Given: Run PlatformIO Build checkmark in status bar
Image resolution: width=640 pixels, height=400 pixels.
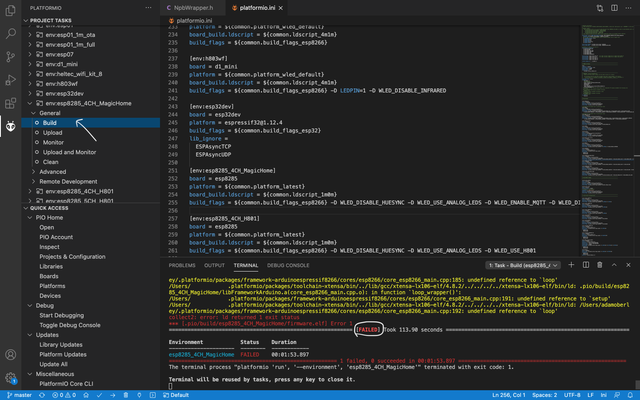Looking at the screenshot, I should coord(99,395).
